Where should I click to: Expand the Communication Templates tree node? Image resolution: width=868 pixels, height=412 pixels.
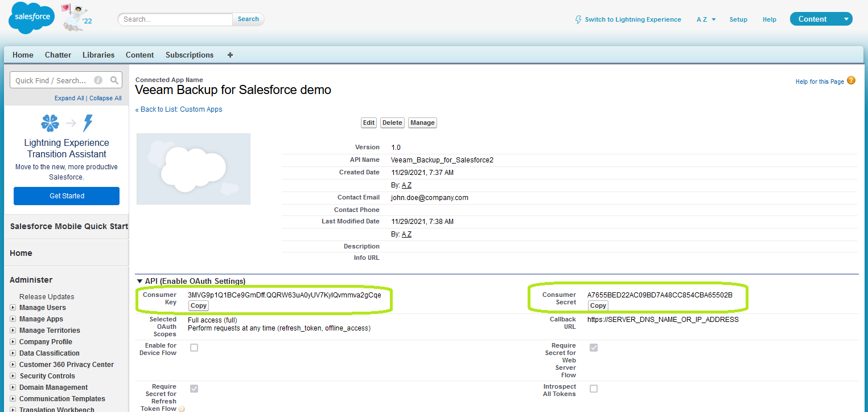click(13, 399)
